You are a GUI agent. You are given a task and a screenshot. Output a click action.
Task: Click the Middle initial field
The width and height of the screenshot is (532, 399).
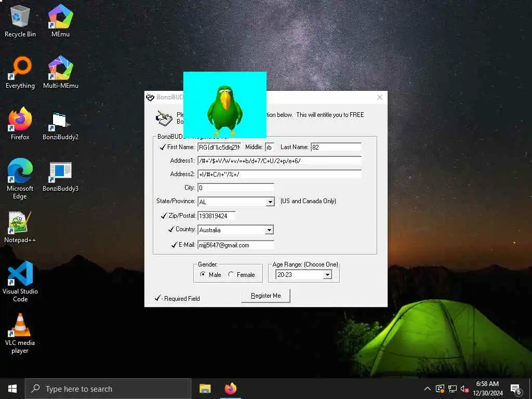(270, 147)
